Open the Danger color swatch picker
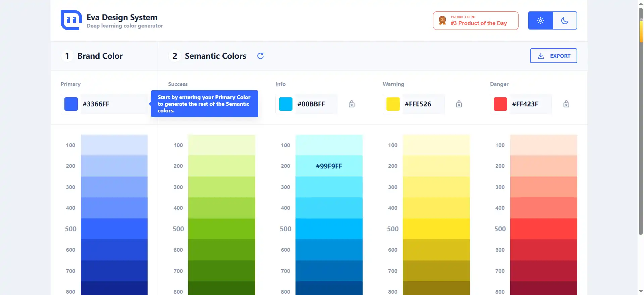 500,104
